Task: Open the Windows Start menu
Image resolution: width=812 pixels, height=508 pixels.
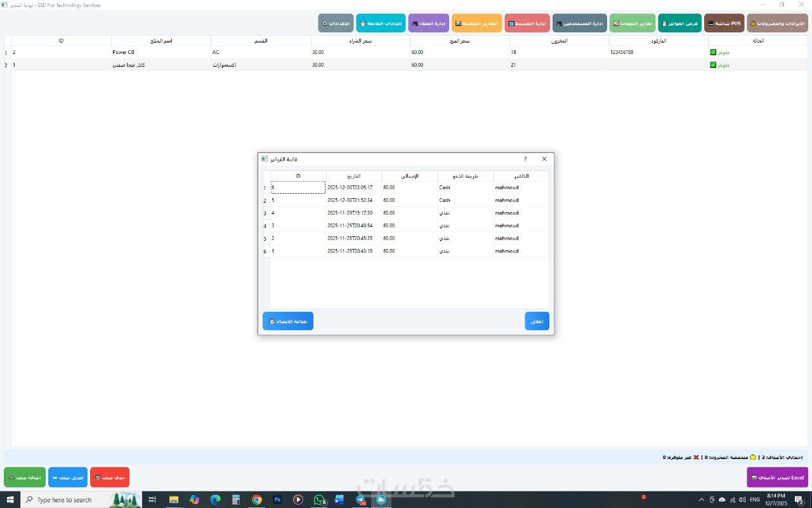Action: point(10,500)
